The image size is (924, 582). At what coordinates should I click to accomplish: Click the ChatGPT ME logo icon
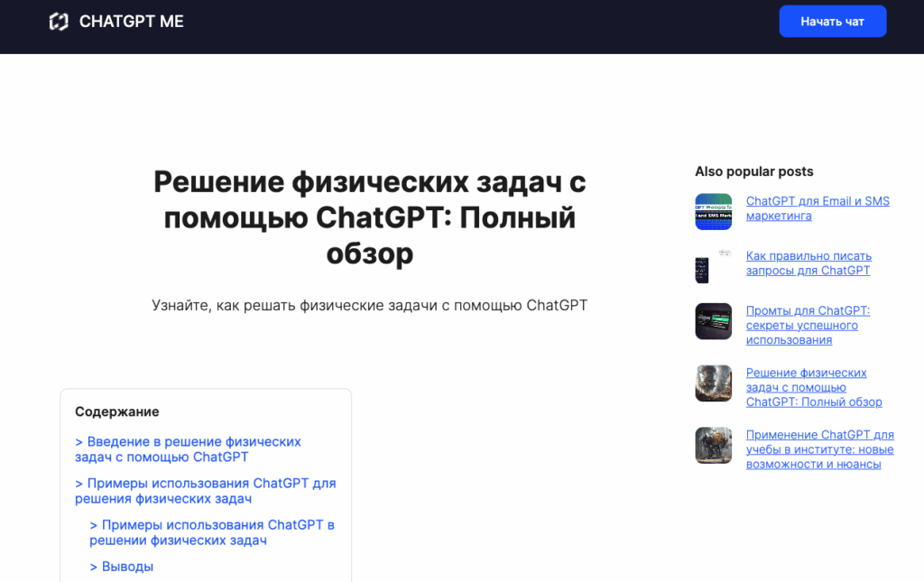pyautogui.click(x=59, y=22)
